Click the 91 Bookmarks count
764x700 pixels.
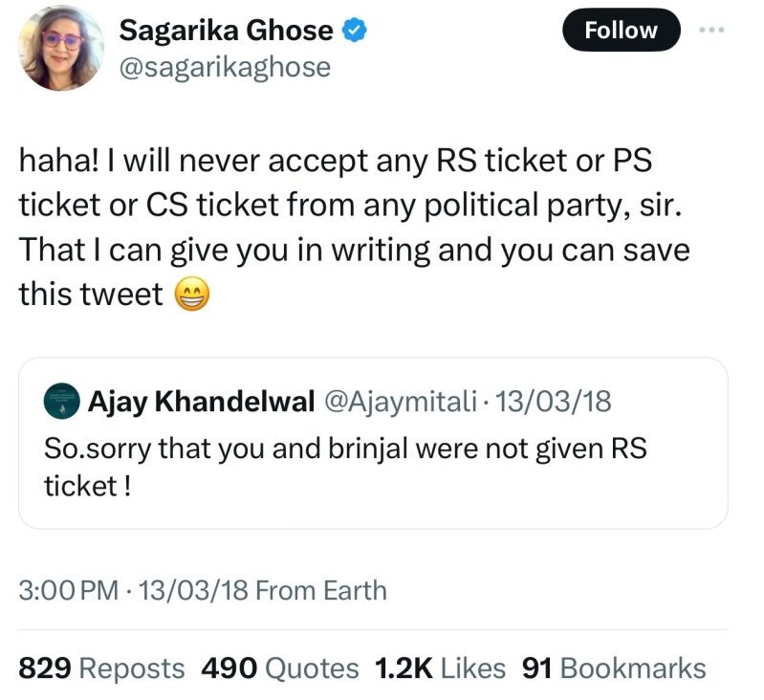[x=613, y=668]
